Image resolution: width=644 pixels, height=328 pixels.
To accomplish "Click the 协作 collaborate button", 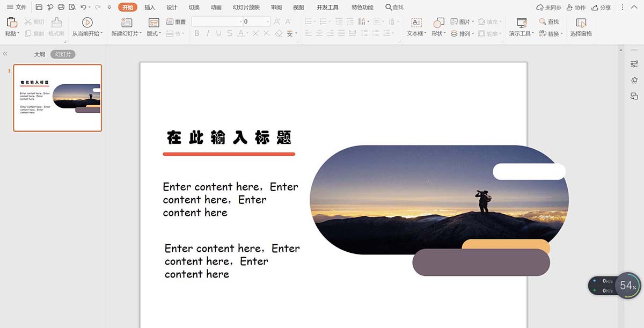I will coord(576,8).
